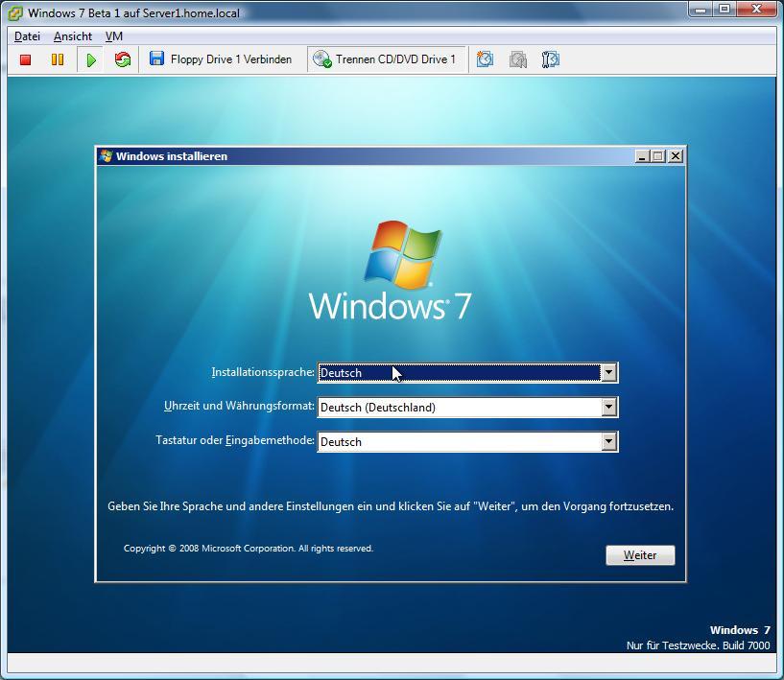784x680 pixels.
Task: Expand Tastatur oder Eingabemethode dropdown arrow
Action: click(608, 441)
